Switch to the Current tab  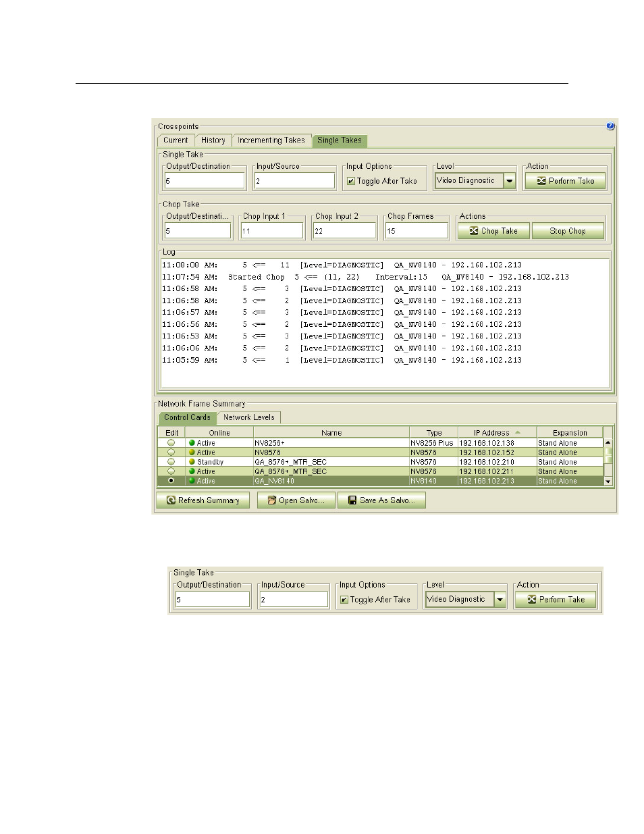176,140
